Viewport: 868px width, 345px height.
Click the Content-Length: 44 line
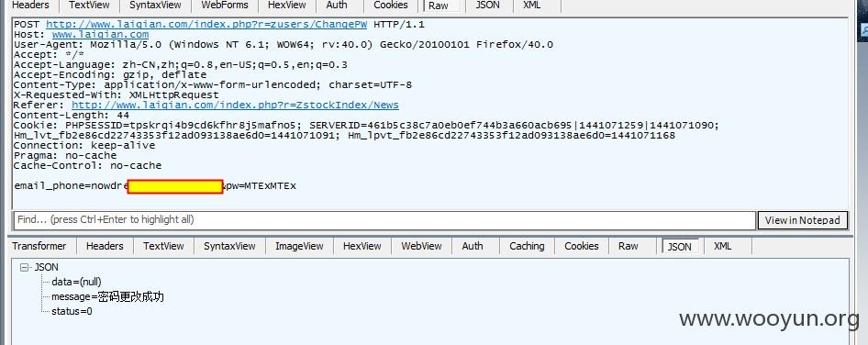(72, 115)
